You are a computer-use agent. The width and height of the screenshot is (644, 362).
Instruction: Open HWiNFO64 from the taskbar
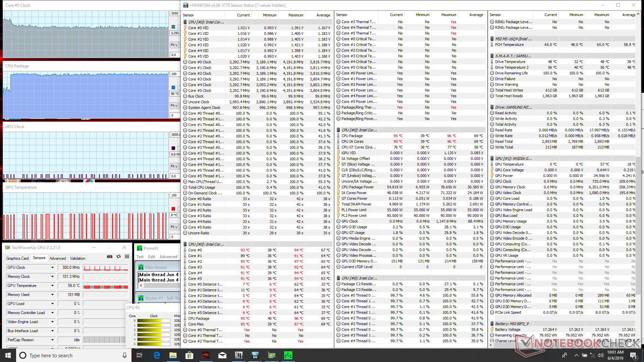(255, 355)
